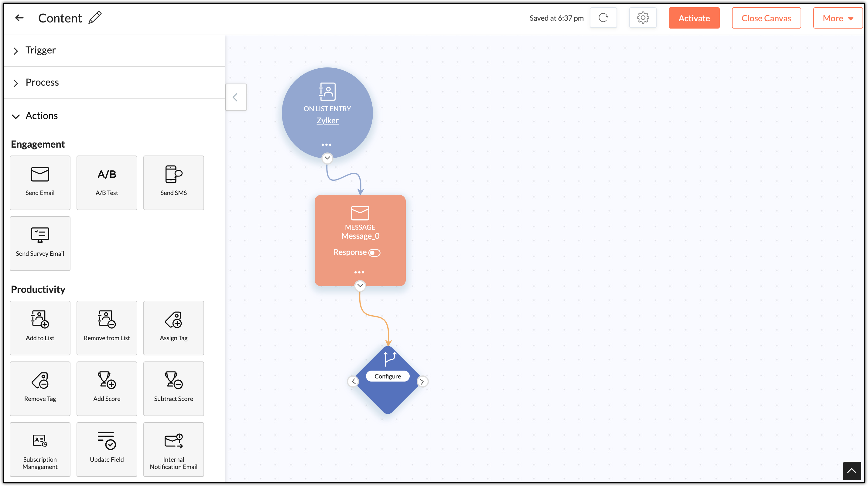Click the right arrow on the diamond node

point(422,382)
